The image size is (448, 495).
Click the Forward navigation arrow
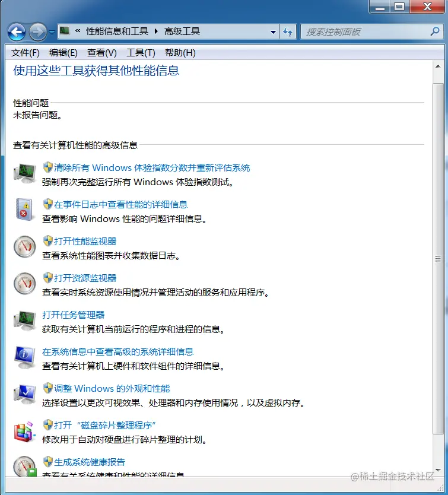tap(38, 32)
